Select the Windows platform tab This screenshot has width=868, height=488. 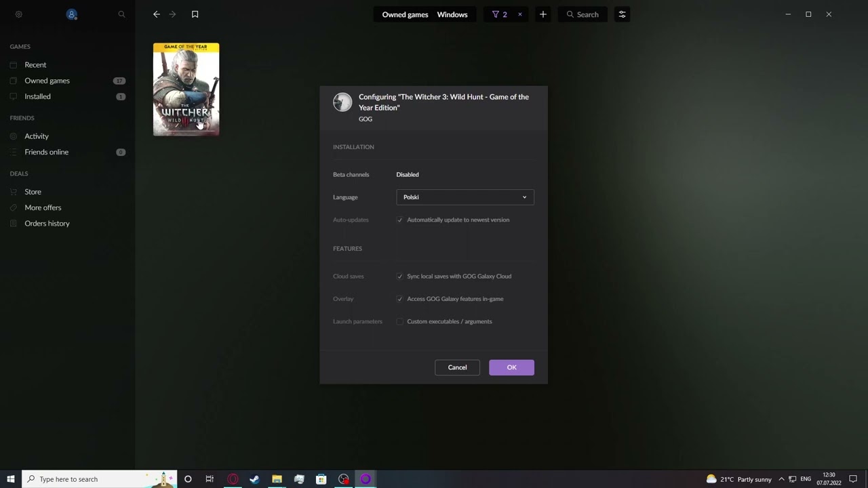[452, 14]
